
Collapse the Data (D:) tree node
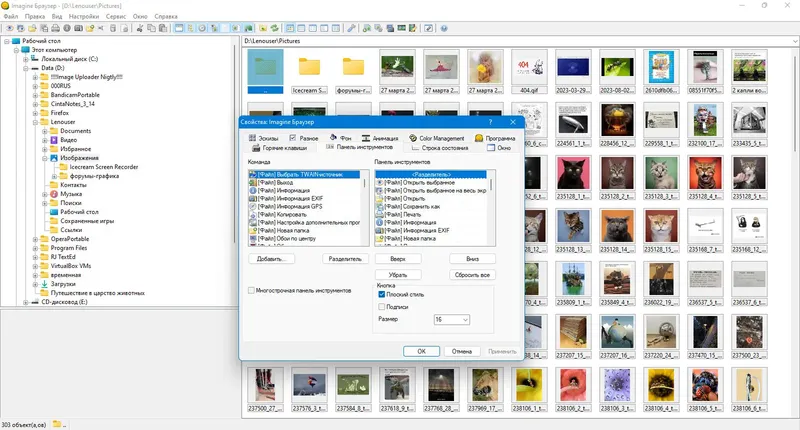26,68
